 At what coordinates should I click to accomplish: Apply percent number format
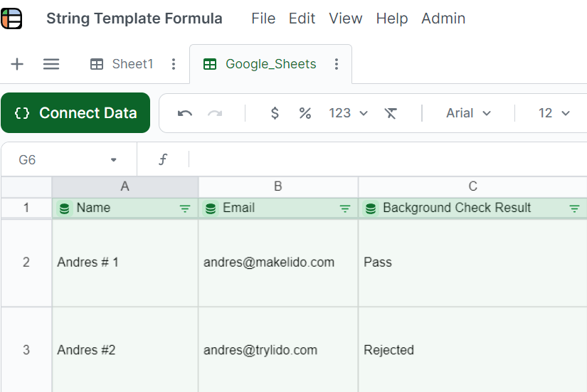point(305,113)
